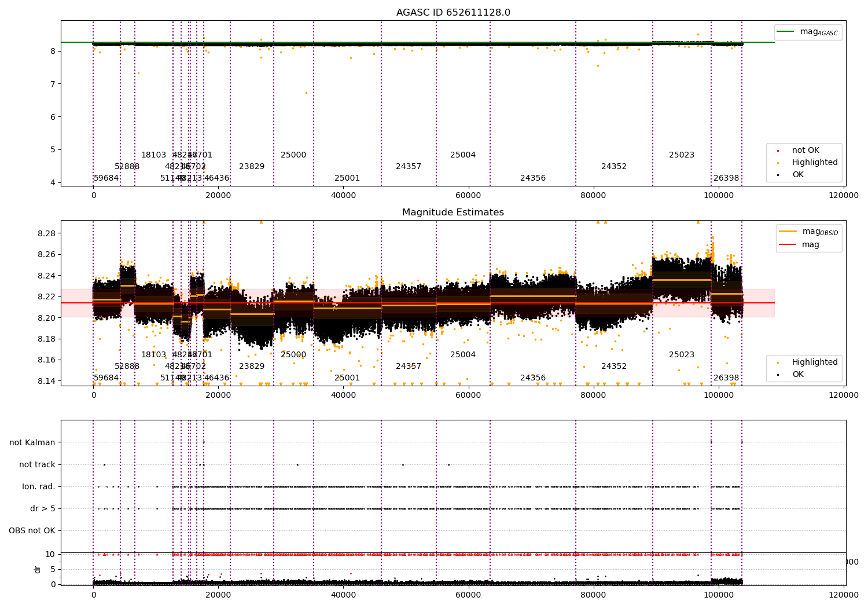868x608 pixels.
Task: Click obsid label 52888 in top plot
Action: pos(127,167)
